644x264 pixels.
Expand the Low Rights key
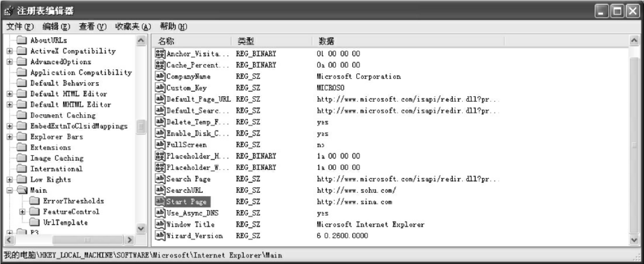coord(9,179)
